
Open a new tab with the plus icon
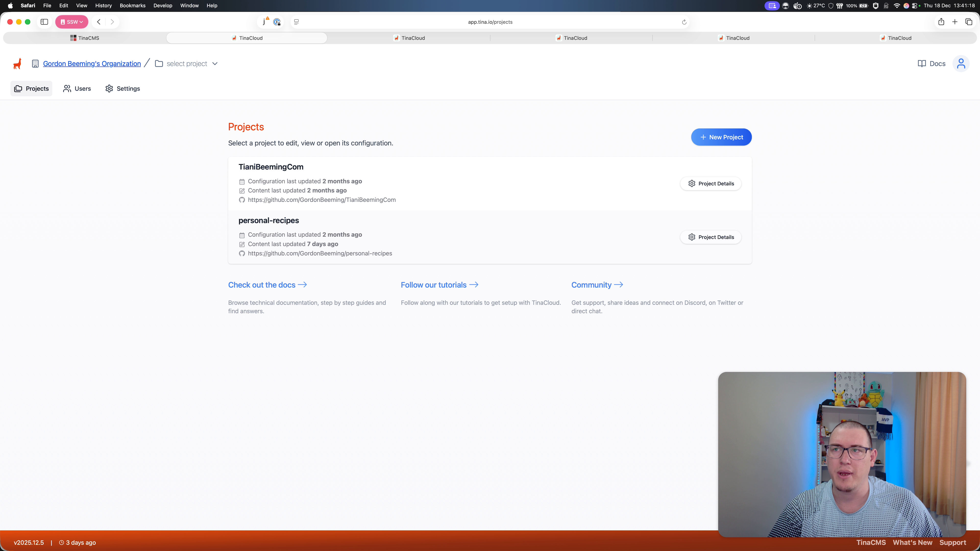click(955, 22)
